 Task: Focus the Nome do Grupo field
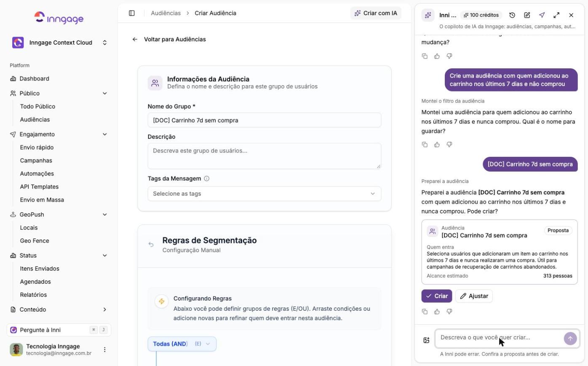pyautogui.click(x=264, y=120)
